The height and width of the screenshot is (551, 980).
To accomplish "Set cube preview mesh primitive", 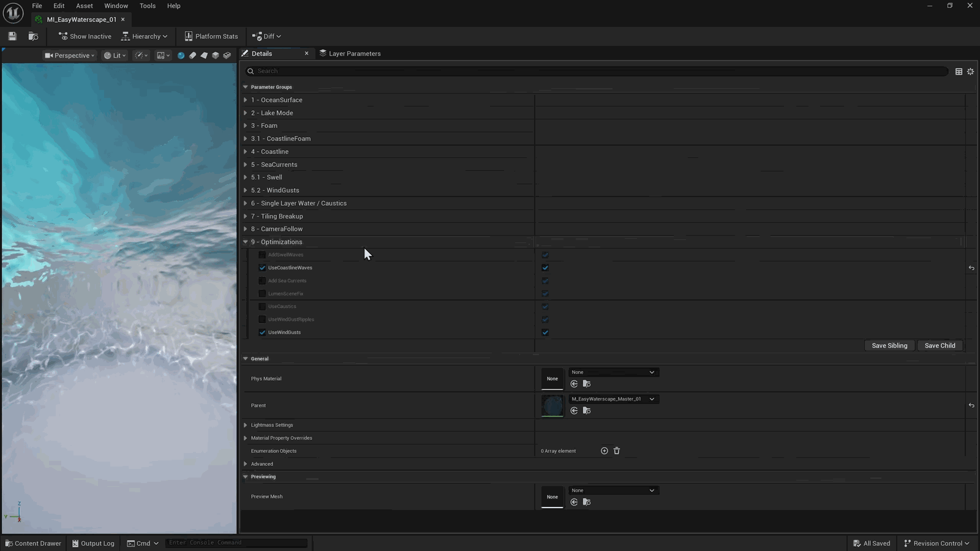I will [216, 55].
